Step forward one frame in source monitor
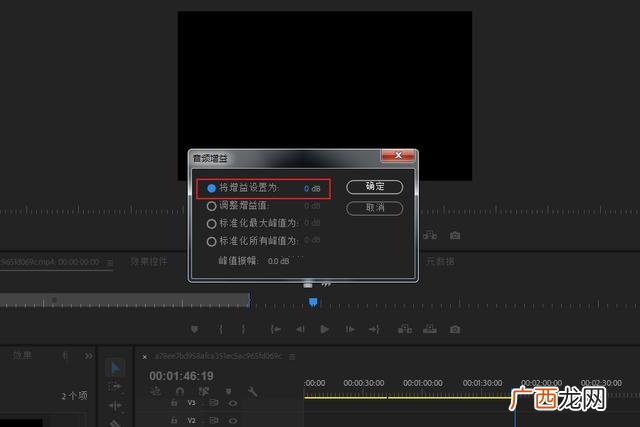 [350, 329]
